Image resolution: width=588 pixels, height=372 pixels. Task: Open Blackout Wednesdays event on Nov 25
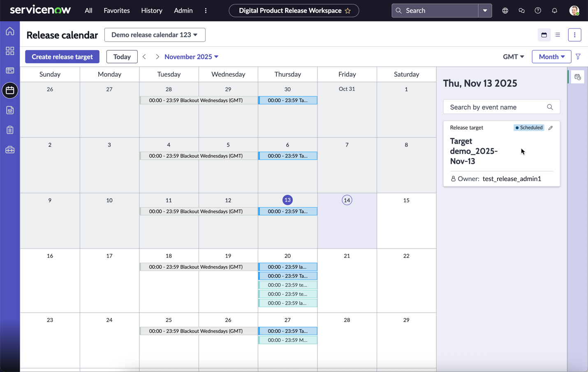[199, 331]
